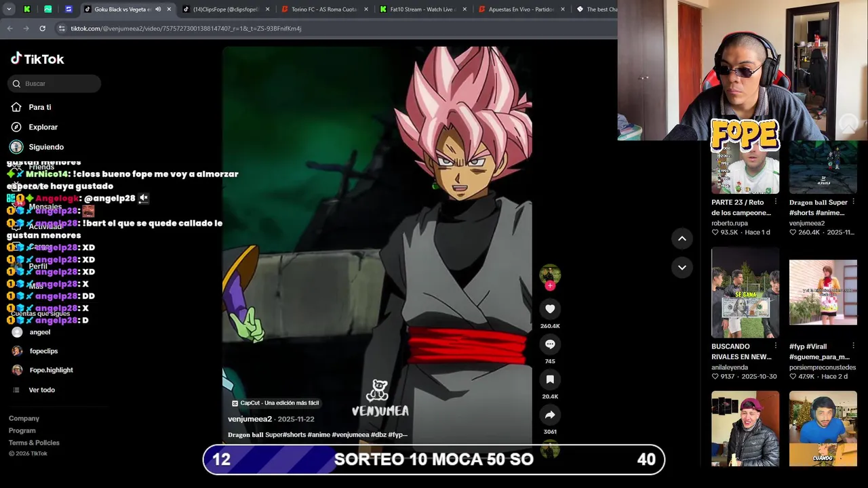Screen dimensions: 868x488
Task: Open options for #fyp #Virall video
Action: click(854, 346)
